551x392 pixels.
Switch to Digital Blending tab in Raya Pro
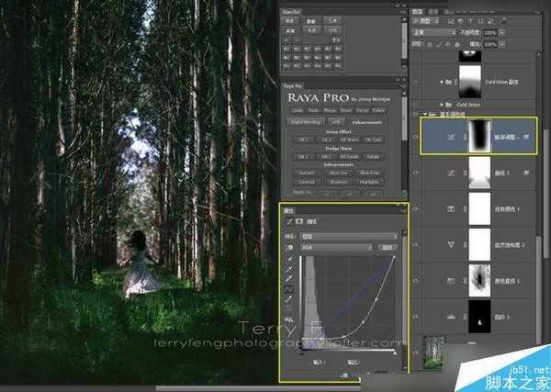(x=307, y=122)
